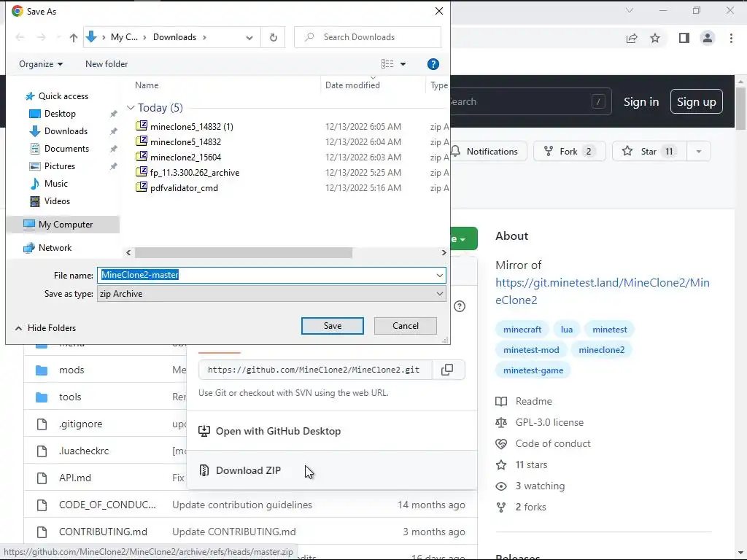This screenshot has width=747, height=560.
Task: Open Chrome profile avatar
Action: 708,38
